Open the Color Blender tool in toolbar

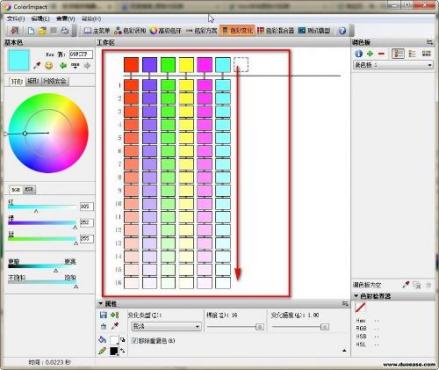click(x=275, y=31)
